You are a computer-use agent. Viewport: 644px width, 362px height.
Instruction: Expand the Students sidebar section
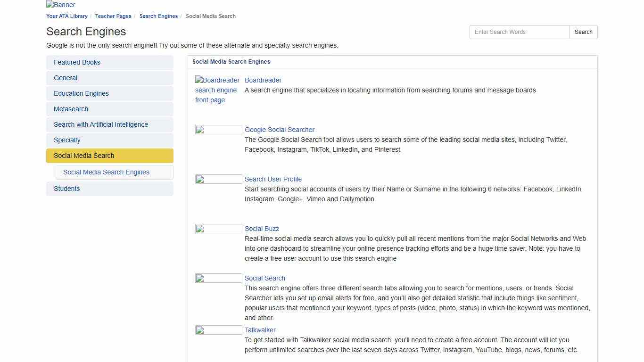(x=66, y=189)
